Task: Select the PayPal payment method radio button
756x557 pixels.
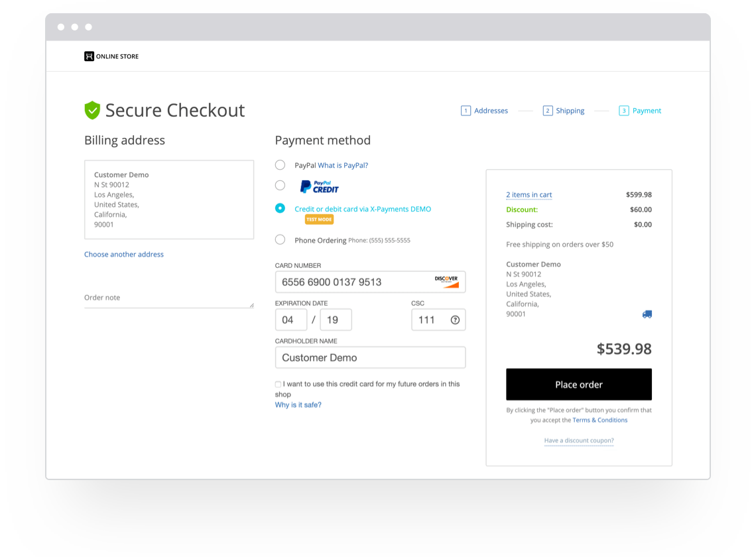Action: coord(280,164)
